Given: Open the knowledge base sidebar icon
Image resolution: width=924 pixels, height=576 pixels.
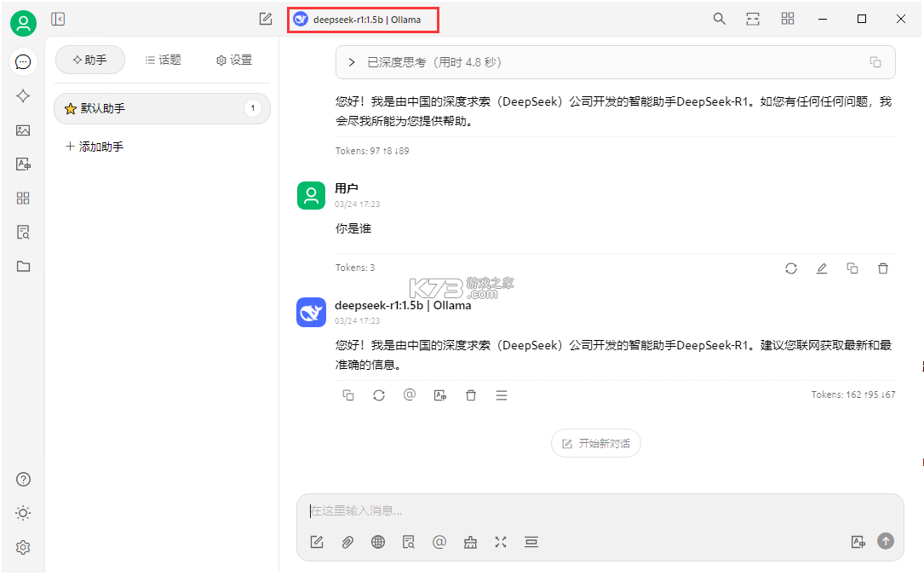Looking at the screenshot, I should click(x=23, y=233).
